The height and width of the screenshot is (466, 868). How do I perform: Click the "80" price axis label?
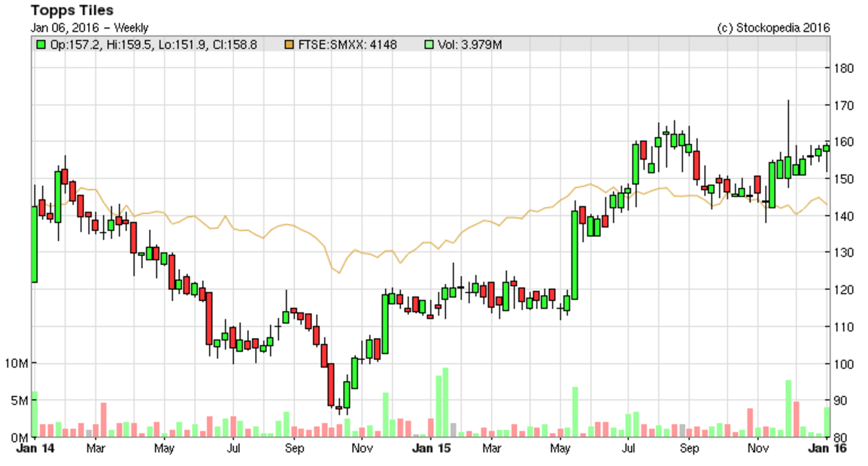coord(840,437)
